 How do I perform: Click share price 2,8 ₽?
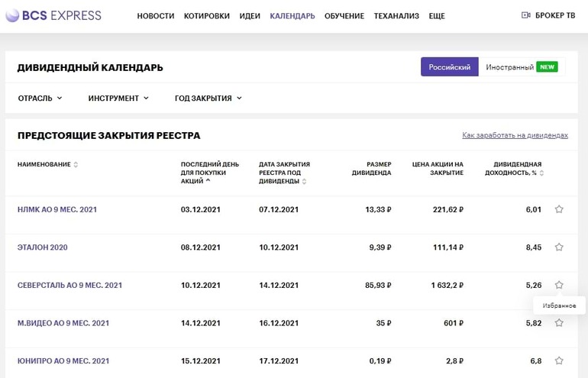coord(454,361)
